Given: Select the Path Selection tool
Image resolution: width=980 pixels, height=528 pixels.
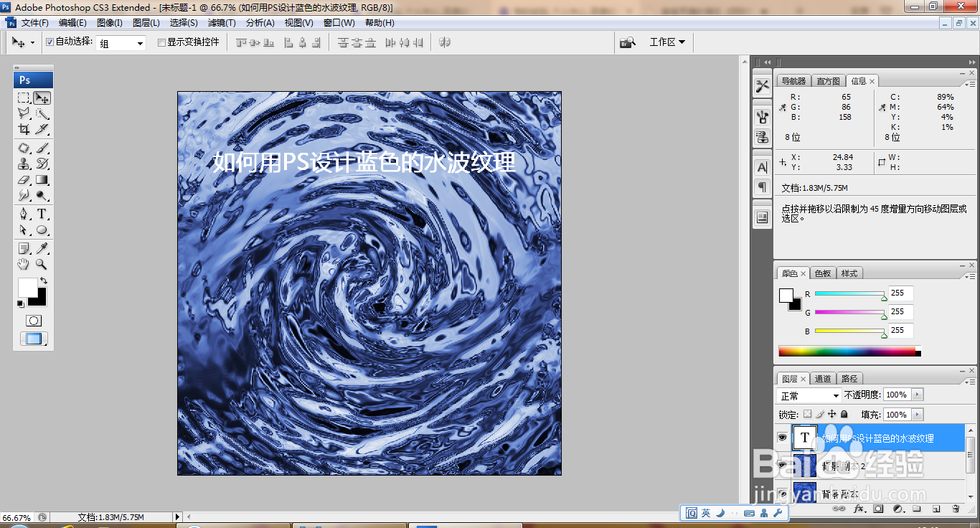Looking at the screenshot, I should tap(24, 230).
